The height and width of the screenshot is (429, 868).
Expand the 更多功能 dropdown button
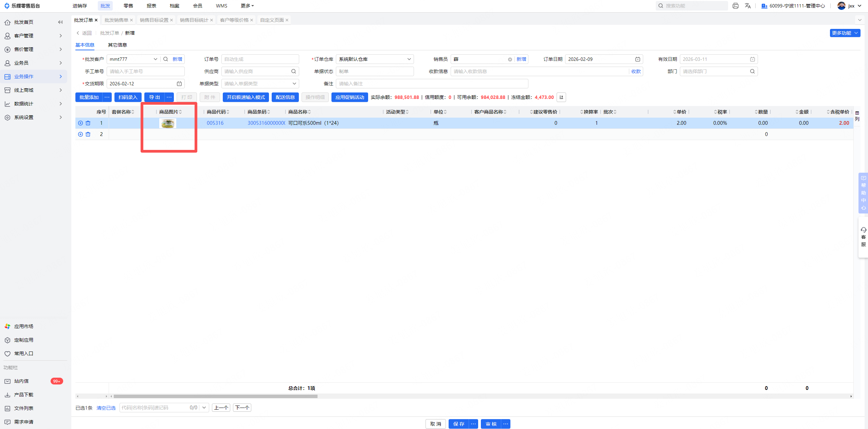pos(845,33)
